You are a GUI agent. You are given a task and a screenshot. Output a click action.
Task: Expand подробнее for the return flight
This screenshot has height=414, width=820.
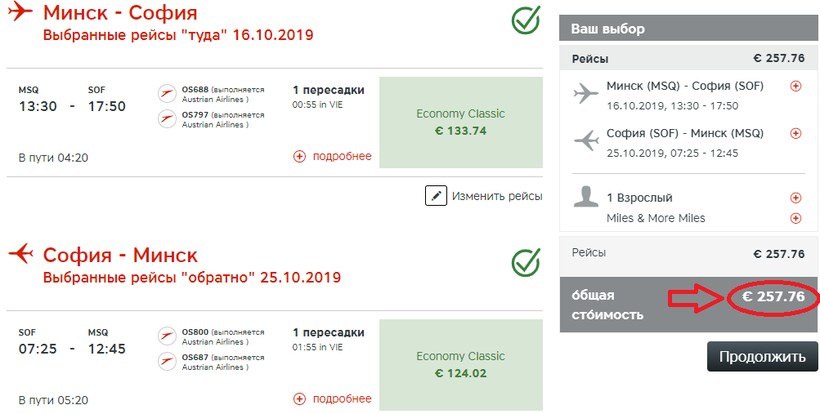click(332, 398)
